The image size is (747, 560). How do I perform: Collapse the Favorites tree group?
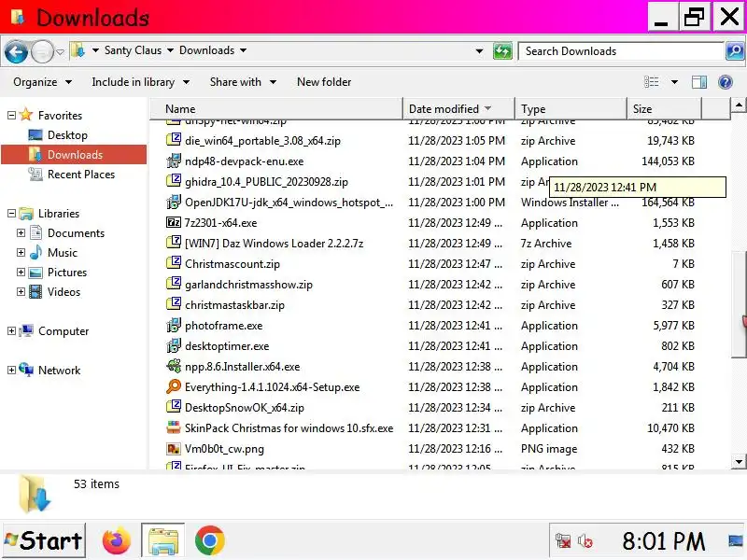coord(11,115)
